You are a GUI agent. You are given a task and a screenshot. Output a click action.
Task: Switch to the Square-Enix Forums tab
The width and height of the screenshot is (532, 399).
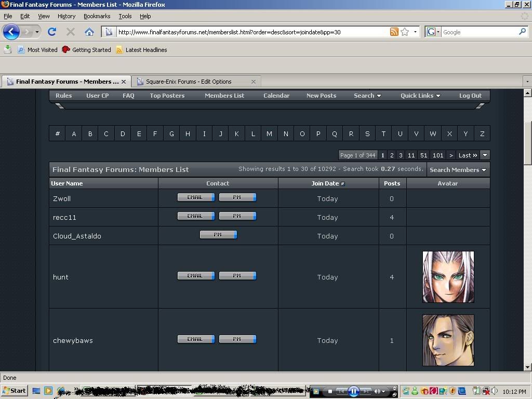[196, 82]
